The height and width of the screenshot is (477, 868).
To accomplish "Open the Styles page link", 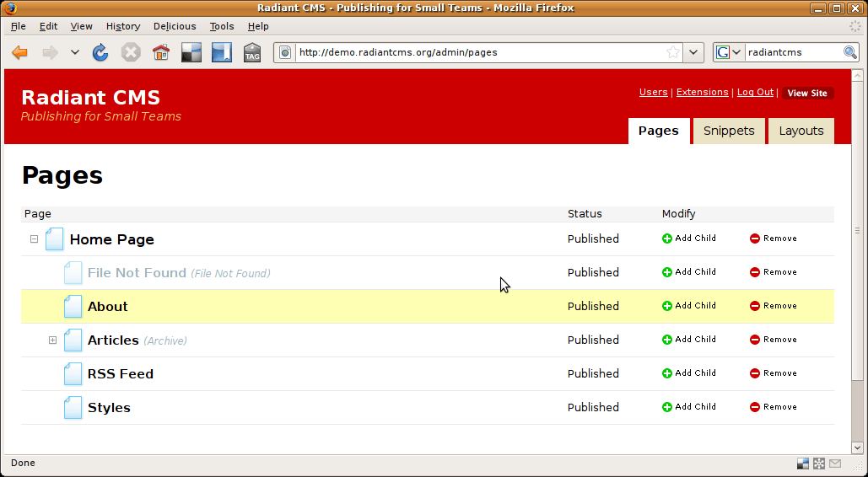I will (109, 408).
